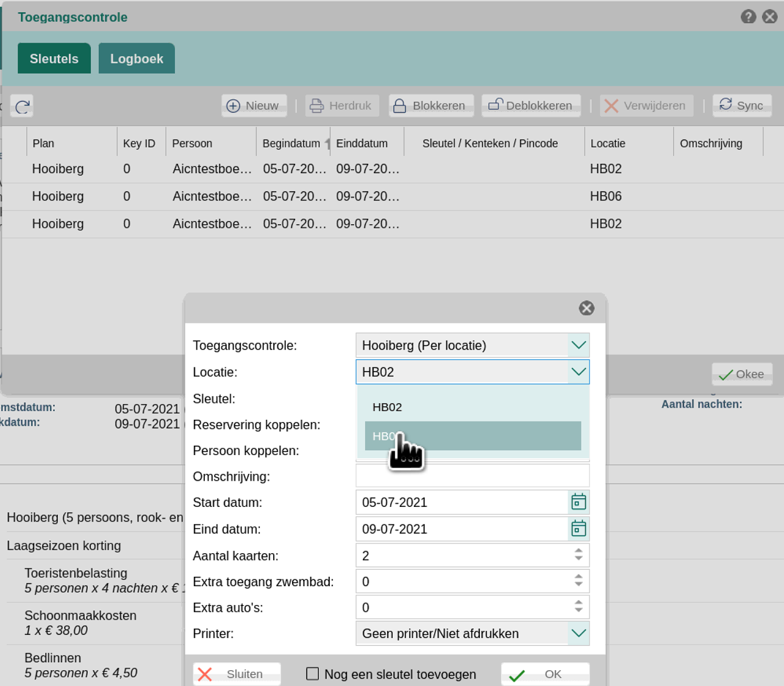Switch to the Logboek tab
The width and height of the screenshot is (784, 686).
137,58
